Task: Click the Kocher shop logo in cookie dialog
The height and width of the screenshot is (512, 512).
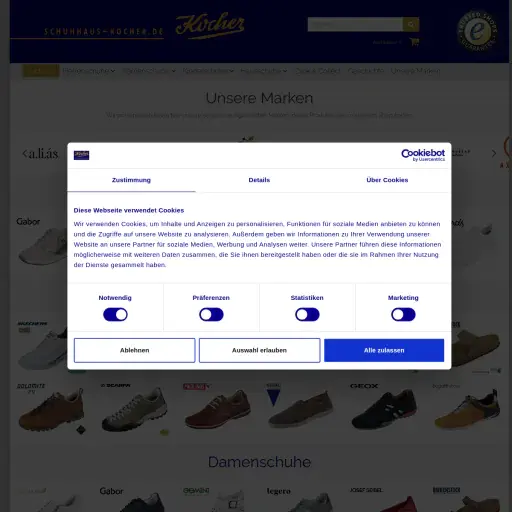Action: coord(81,155)
